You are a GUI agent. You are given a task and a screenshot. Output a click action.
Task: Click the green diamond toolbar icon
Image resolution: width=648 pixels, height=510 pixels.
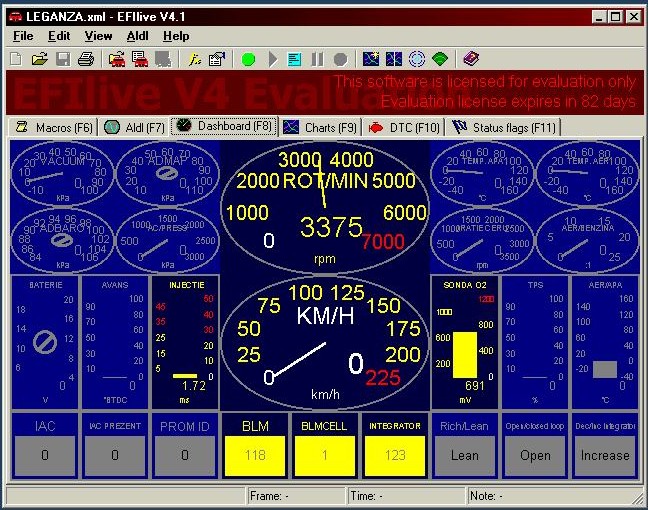point(440,59)
